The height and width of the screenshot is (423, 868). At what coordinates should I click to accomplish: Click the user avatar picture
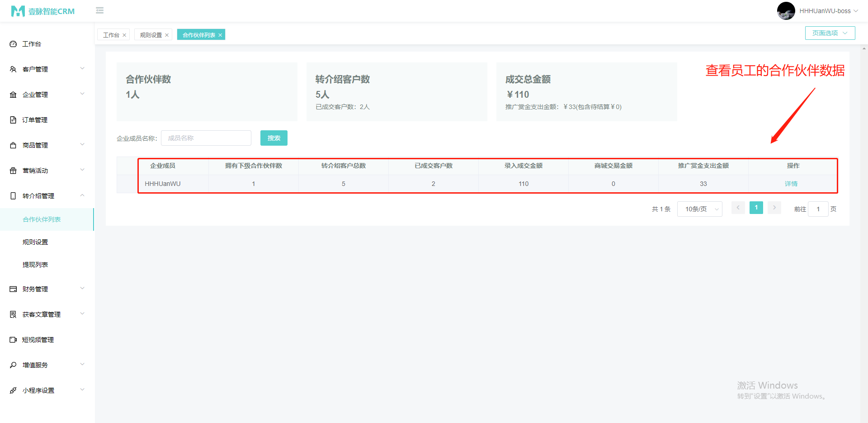coord(786,11)
